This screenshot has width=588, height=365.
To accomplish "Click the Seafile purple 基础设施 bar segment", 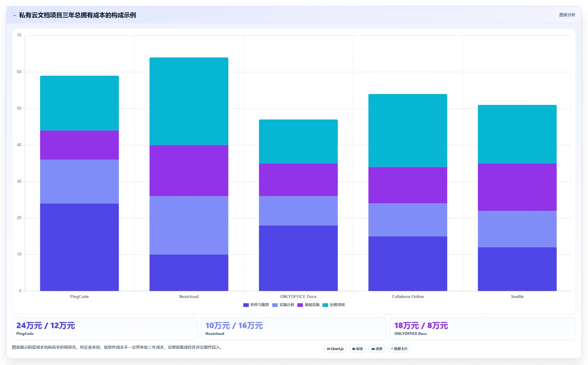I will pyautogui.click(x=517, y=187).
